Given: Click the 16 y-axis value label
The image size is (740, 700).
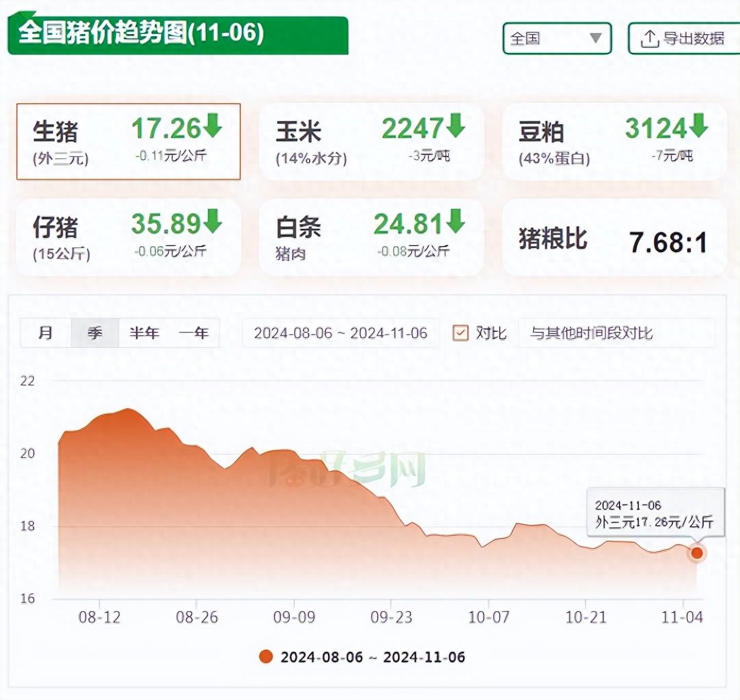Looking at the screenshot, I should point(27,598).
